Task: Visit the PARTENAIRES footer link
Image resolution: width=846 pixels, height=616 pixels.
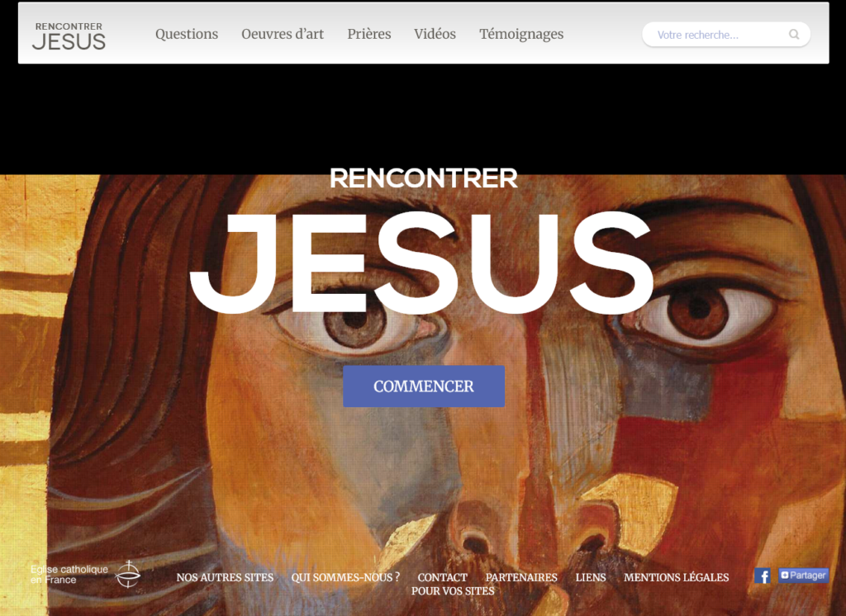Action: coord(521,577)
